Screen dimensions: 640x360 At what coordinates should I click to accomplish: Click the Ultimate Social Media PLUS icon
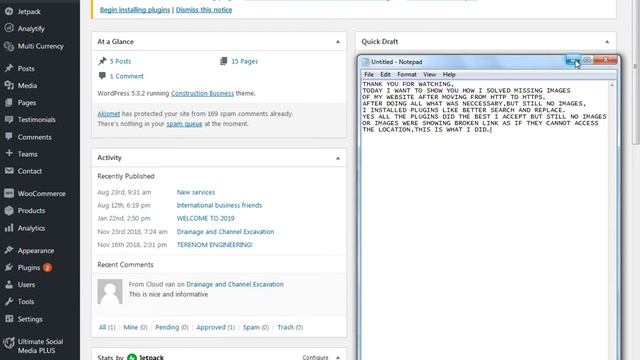point(9,343)
